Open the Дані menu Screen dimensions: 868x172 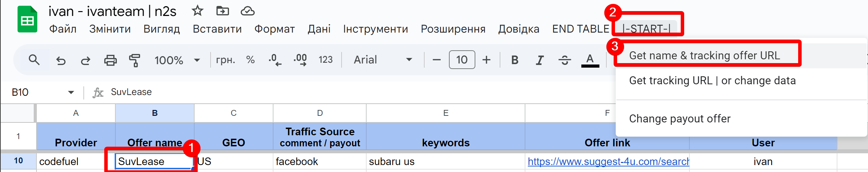coord(319,29)
